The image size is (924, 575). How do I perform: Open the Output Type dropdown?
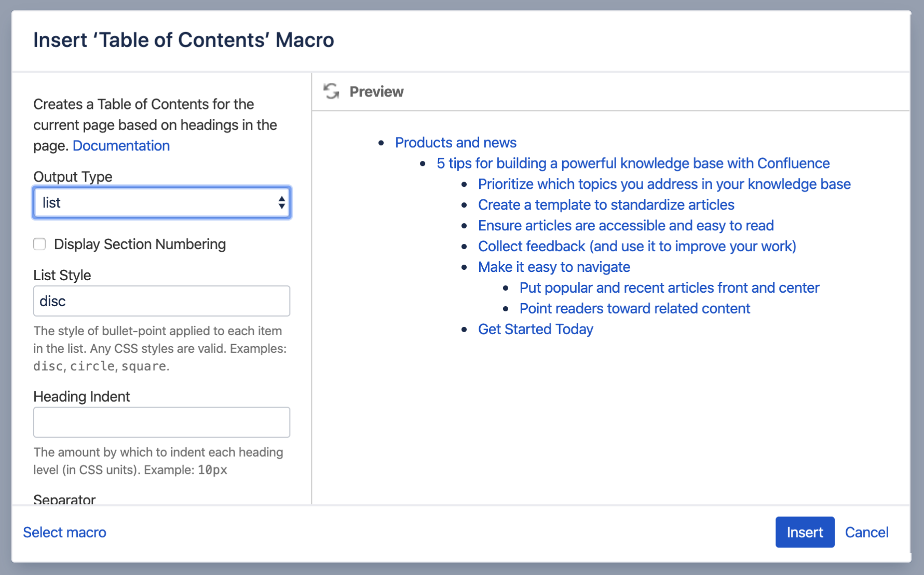pos(162,202)
